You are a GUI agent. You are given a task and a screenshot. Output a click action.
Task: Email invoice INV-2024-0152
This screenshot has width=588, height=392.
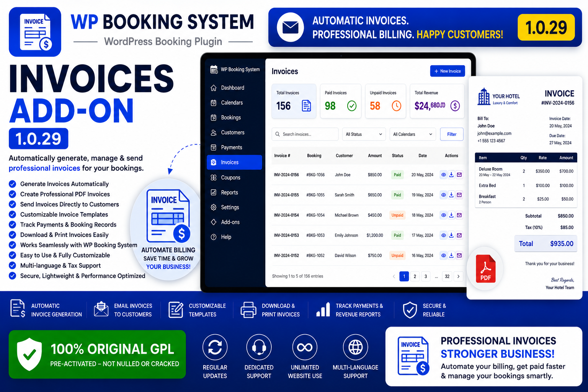click(x=459, y=255)
